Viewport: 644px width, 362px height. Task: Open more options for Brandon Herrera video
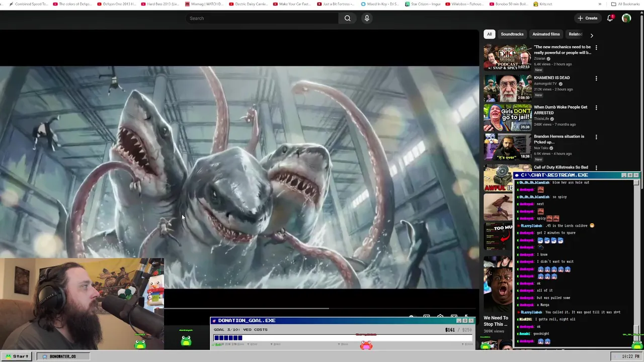[x=596, y=137]
